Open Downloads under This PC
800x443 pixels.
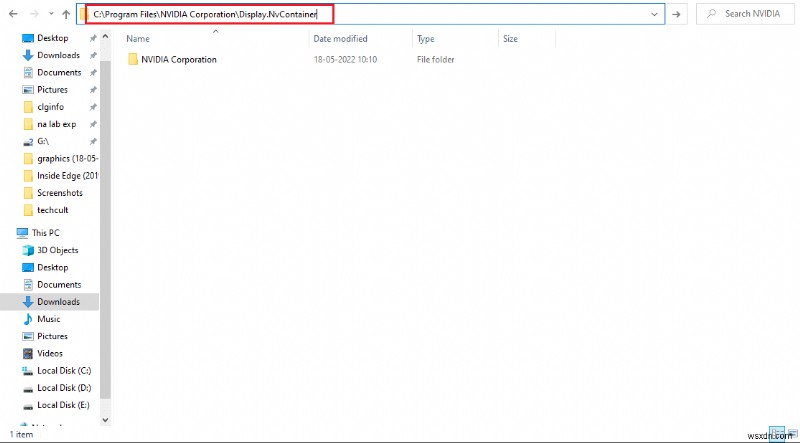pyautogui.click(x=58, y=302)
